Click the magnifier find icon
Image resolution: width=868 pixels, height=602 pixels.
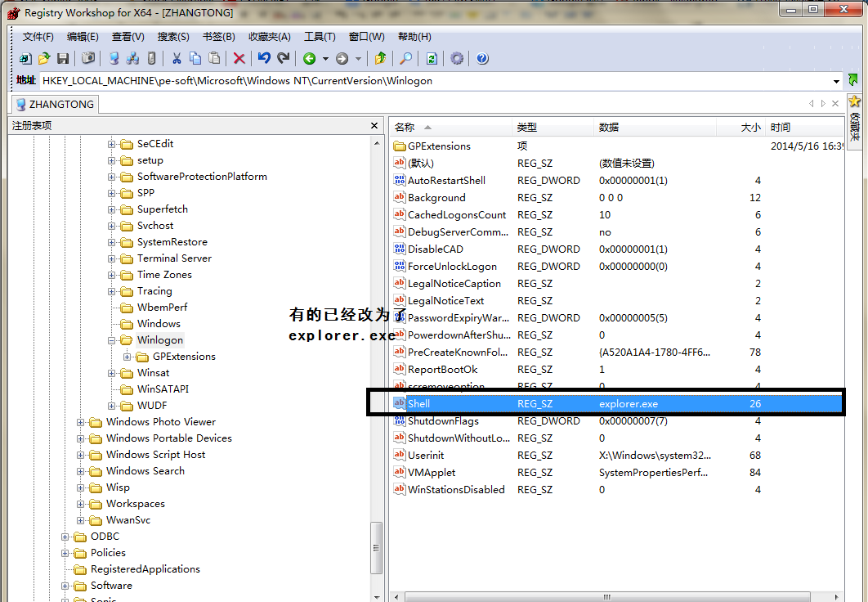pyautogui.click(x=405, y=58)
